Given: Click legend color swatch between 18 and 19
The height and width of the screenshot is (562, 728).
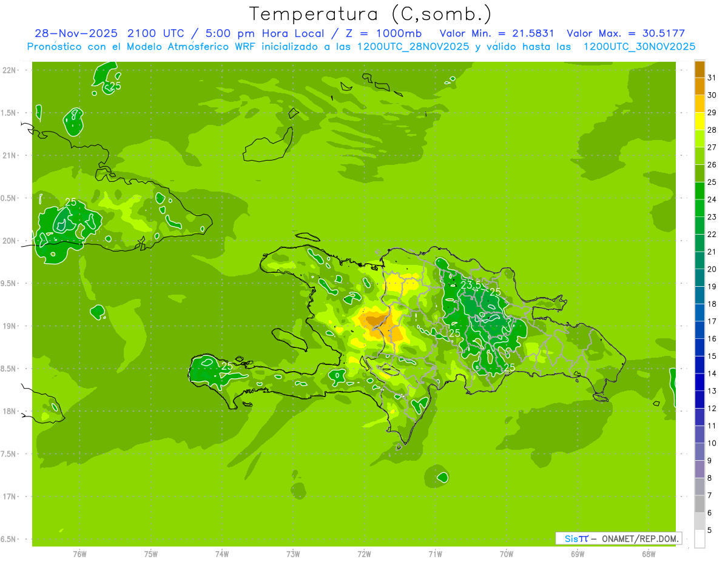Looking at the screenshot, I should [x=699, y=295].
